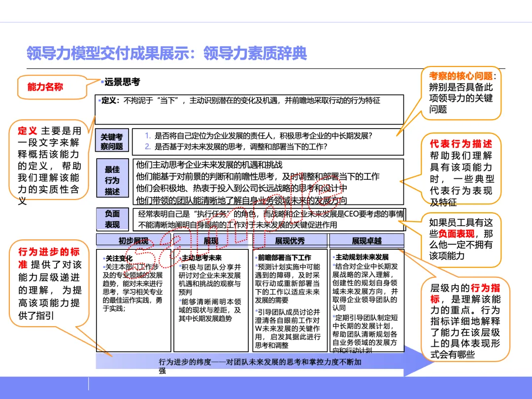This screenshot has width=532, height=399.
Task: Click the 展现优秀 column header
Action: click(x=290, y=240)
